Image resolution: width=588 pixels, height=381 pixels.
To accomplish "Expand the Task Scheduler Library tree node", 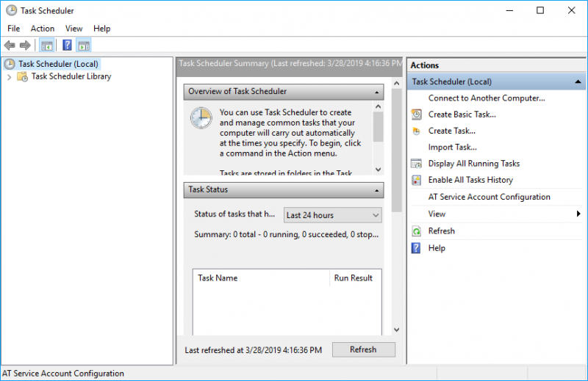I will [x=10, y=77].
